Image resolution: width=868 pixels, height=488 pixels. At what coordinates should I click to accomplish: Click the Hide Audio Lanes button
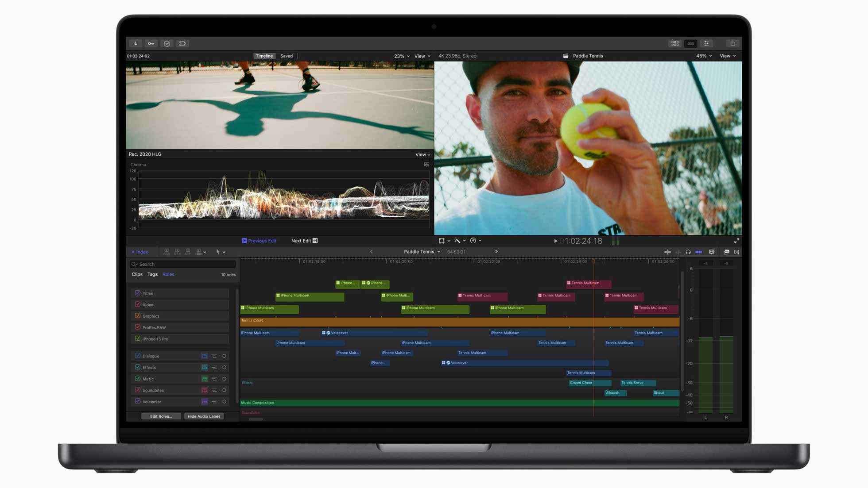click(x=204, y=416)
